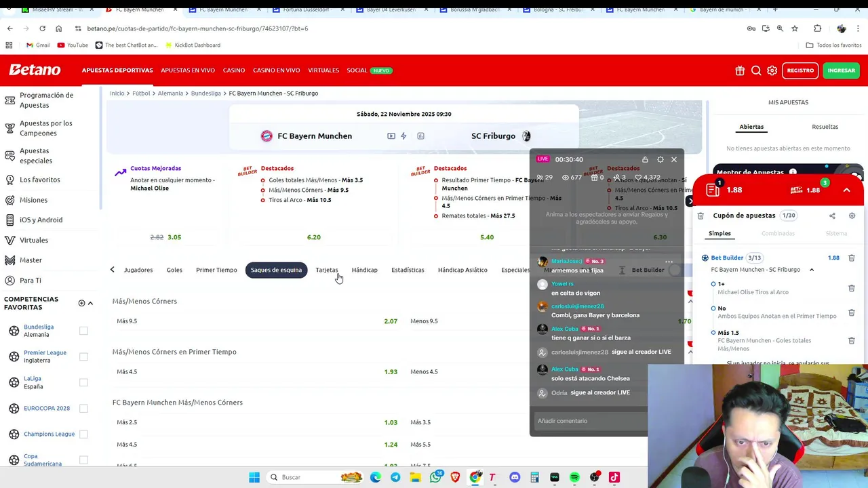Select the Saques de esquina tab
This screenshot has height=488, width=868.
276,270
